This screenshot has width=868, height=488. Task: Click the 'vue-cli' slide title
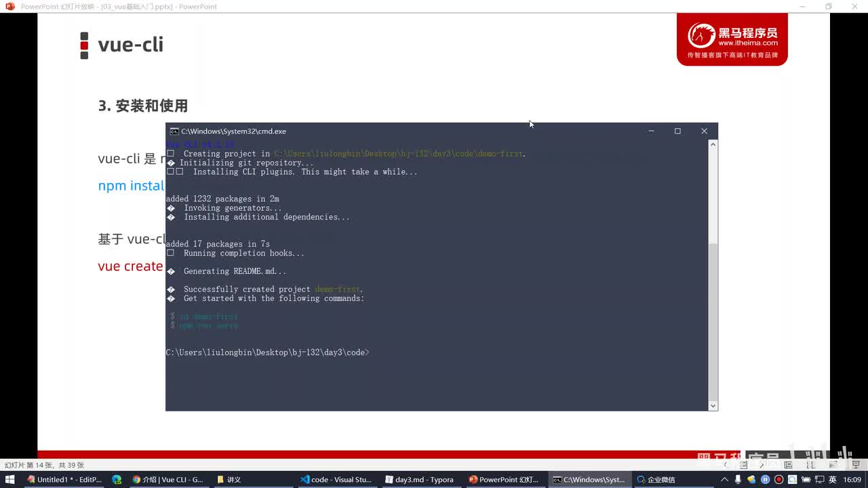[130, 45]
